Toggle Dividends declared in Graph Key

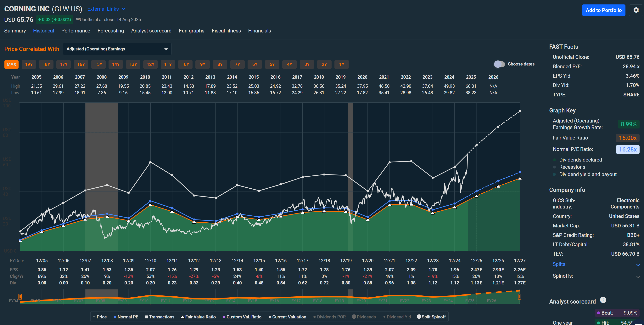578,160
